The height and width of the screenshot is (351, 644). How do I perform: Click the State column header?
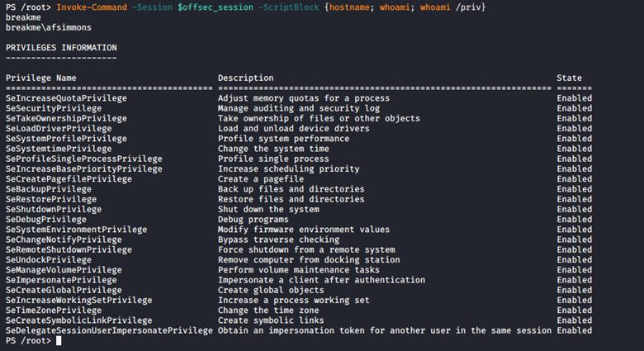569,78
